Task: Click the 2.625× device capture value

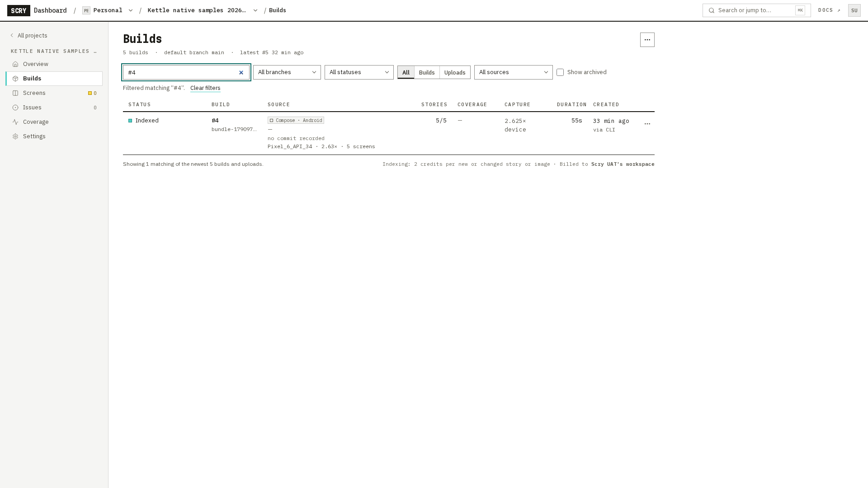Action: [x=515, y=125]
